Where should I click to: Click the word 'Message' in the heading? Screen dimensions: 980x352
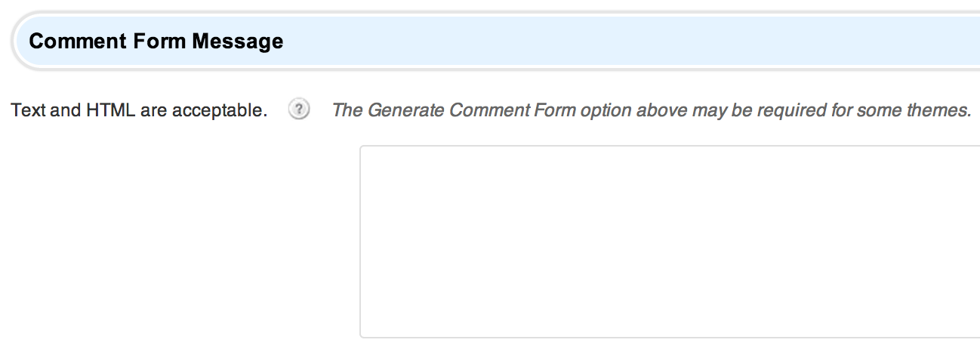pos(238,41)
